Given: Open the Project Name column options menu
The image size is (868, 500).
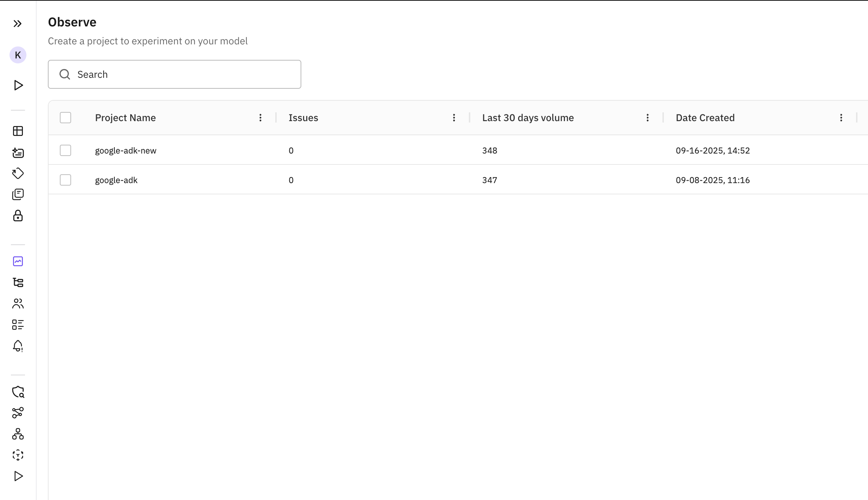Looking at the screenshot, I should pyautogui.click(x=260, y=118).
